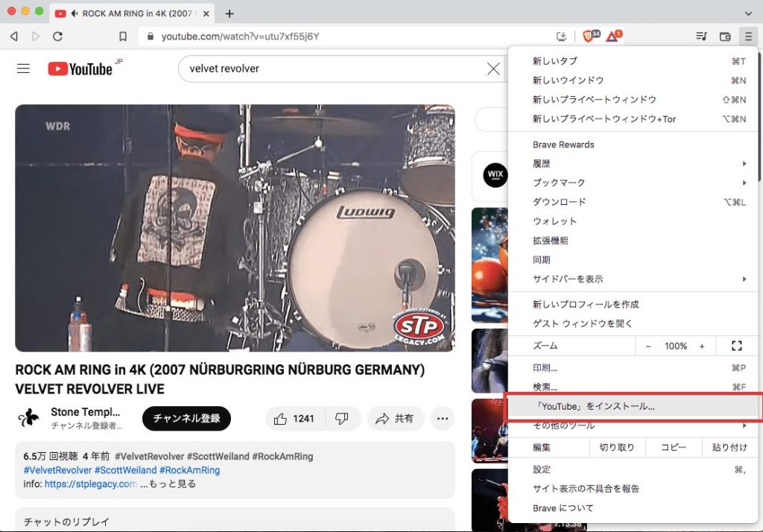
Task: Decrease zoom with the minus button
Action: pos(648,346)
